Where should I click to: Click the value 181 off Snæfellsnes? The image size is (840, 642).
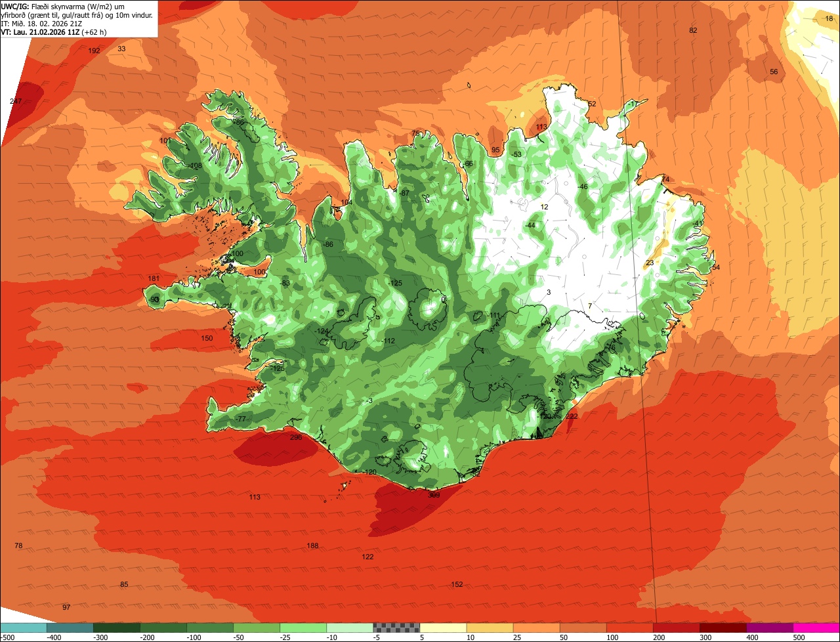154,278
